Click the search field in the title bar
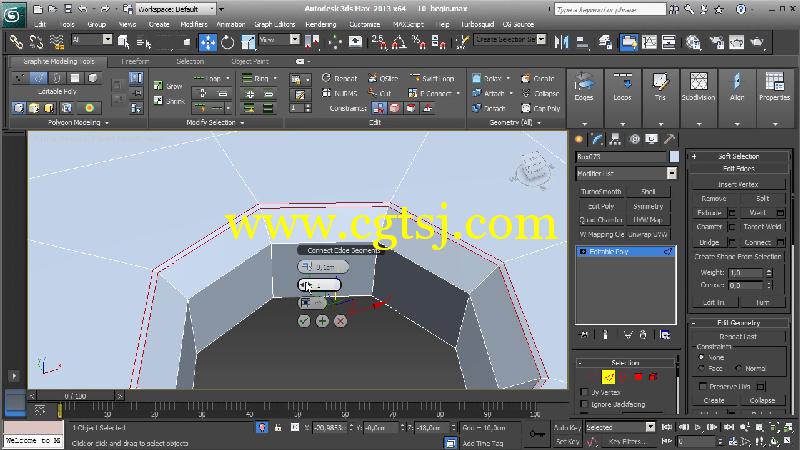 point(610,9)
